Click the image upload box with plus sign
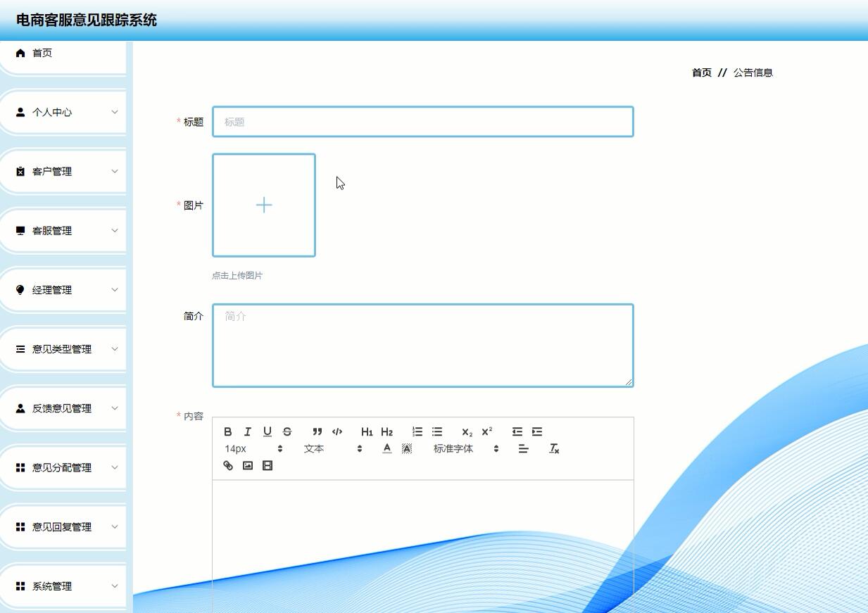Viewport: 868px width, 613px height. click(x=264, y=205)
